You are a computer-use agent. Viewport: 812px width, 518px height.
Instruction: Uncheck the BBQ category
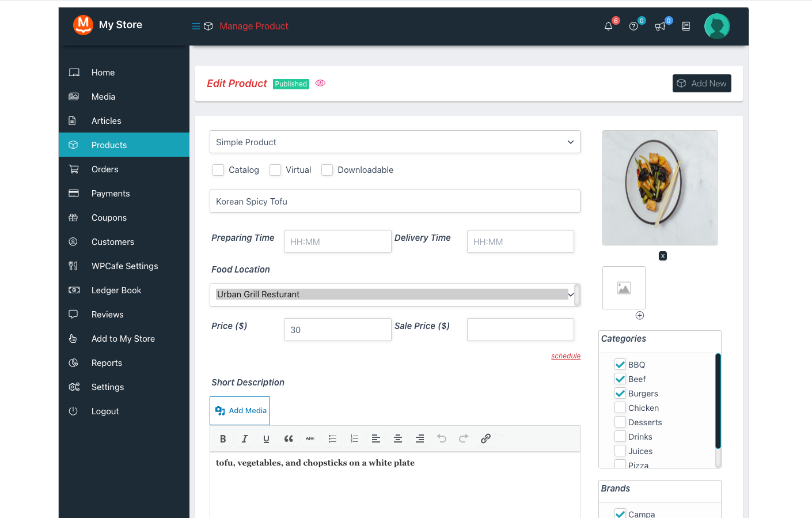(x=620, y=364)
